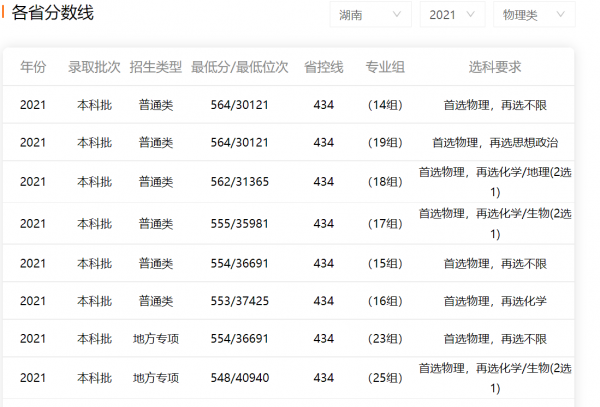Click 434 control line in 19组 row
This screenshot has height=407, width=600.
pos(324,142)
